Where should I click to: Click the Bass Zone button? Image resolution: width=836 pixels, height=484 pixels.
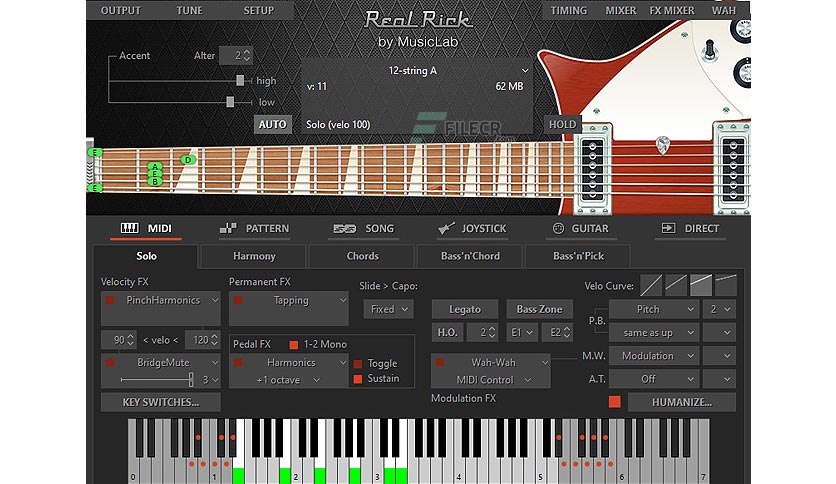click(539, 309)
